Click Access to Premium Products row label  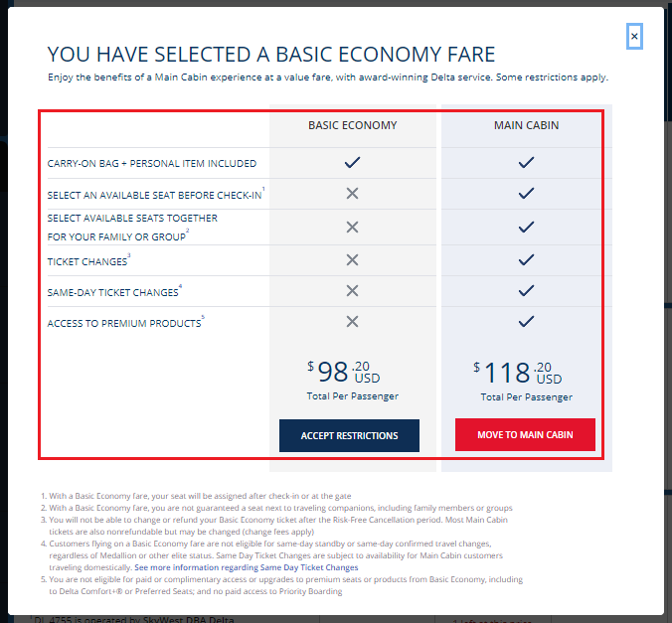pyautogui.click(x=123, y=324)
